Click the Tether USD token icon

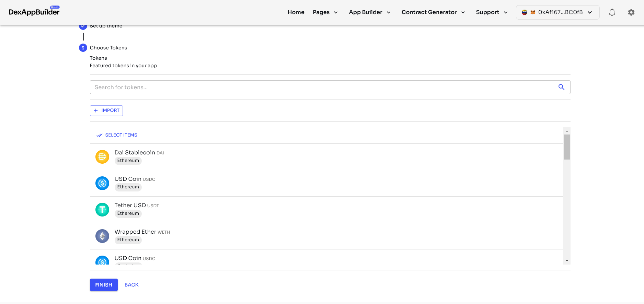pos(102,210)
